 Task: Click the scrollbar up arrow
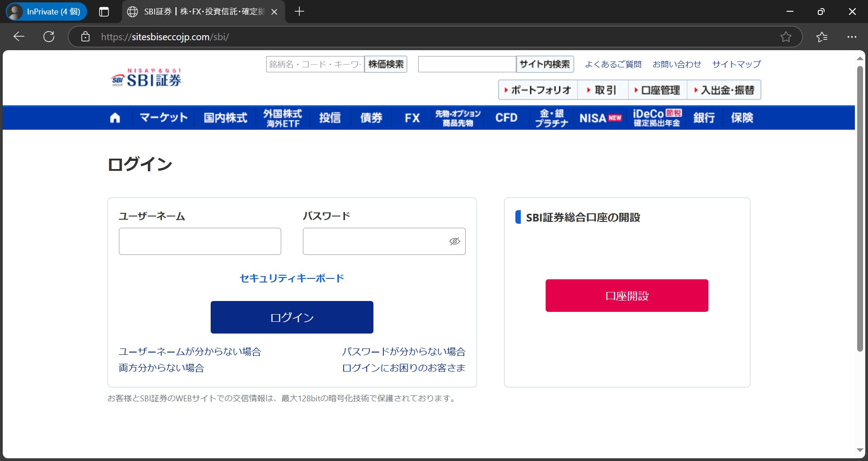[860, 59]
